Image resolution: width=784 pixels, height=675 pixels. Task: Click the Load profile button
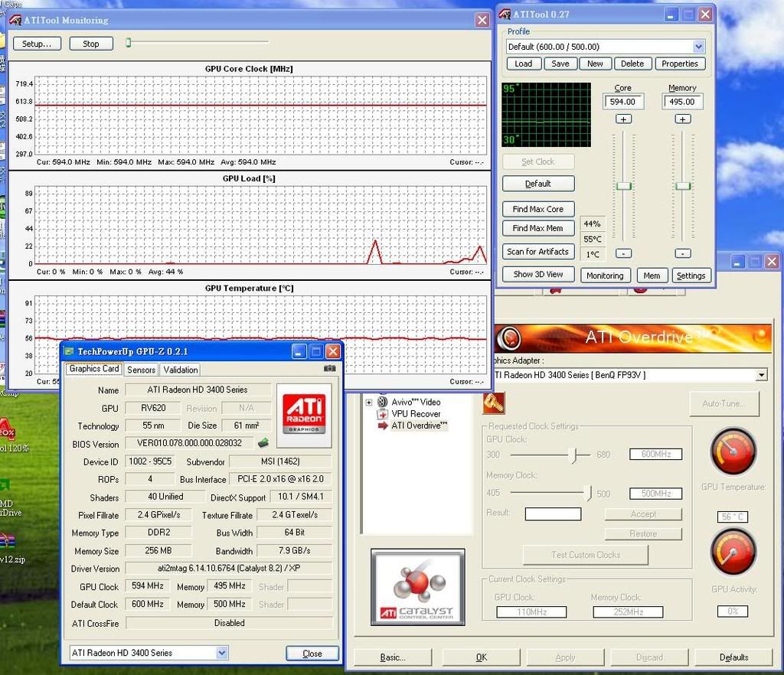pos(524,64)
